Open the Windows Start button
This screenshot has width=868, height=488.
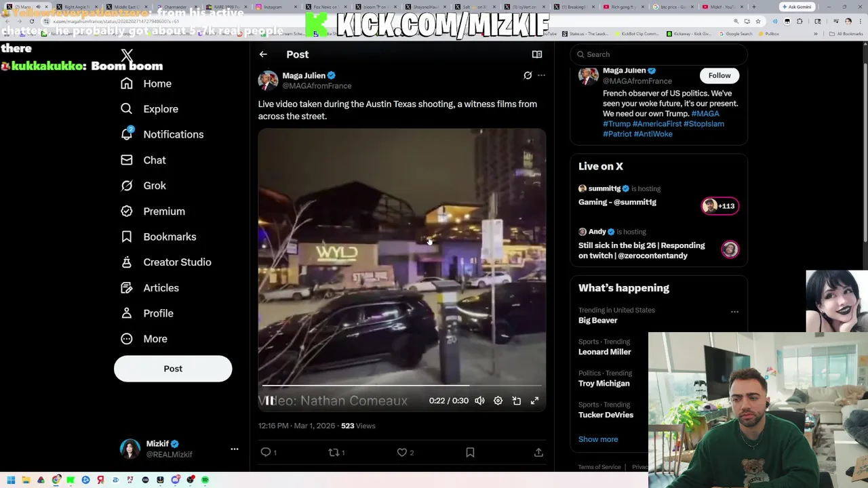[x=11, y=480]
